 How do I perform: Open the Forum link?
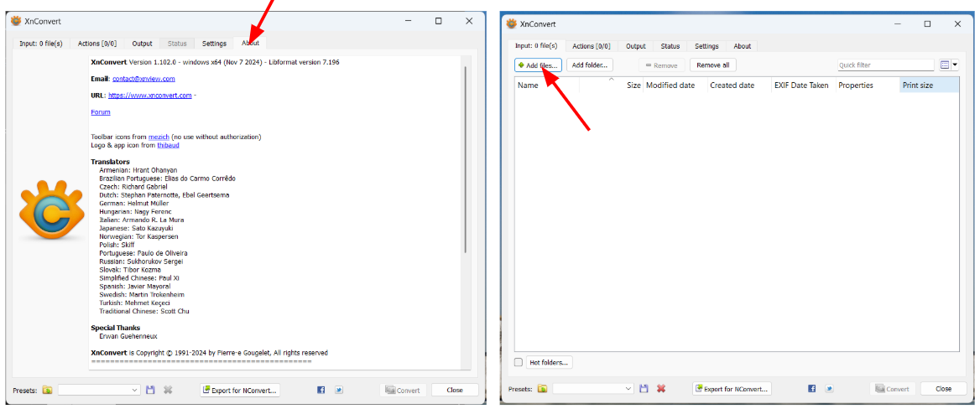[101, 112]
